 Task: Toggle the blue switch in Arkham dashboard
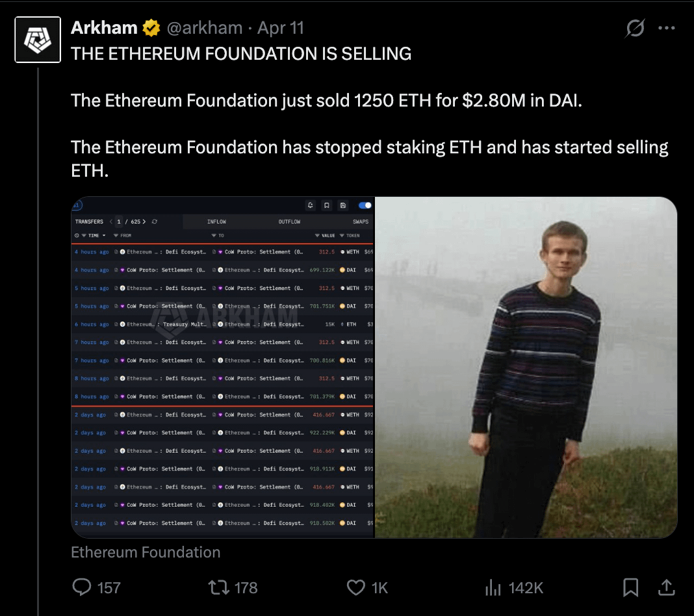point(365,205)
